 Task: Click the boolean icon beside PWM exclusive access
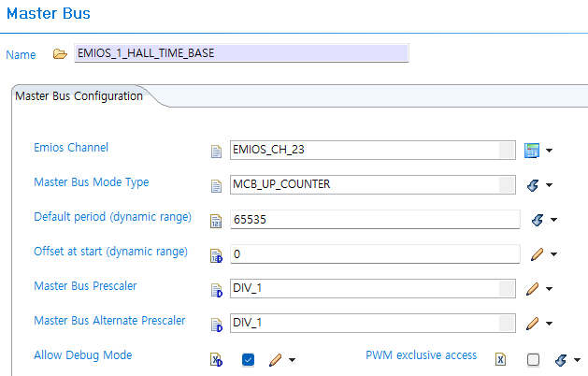point(501,359)
